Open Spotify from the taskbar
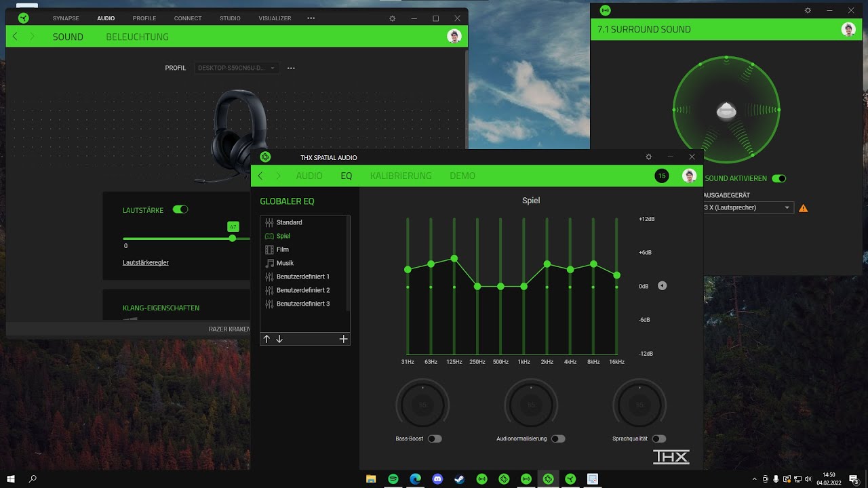 tap(393, 479)
